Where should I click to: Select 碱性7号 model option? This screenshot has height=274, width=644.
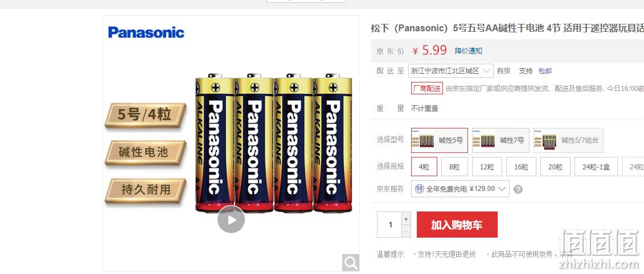(x=501, y=140)
